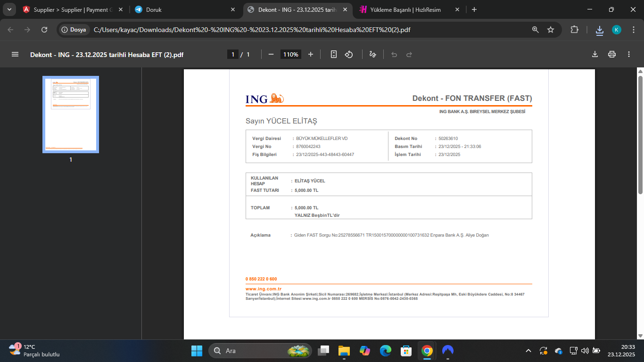The height and width of the screenshot is (362, 644).
Task: Download the PDF from viewer toolbar
Action: pyautogui.click(x=595, y=54)
